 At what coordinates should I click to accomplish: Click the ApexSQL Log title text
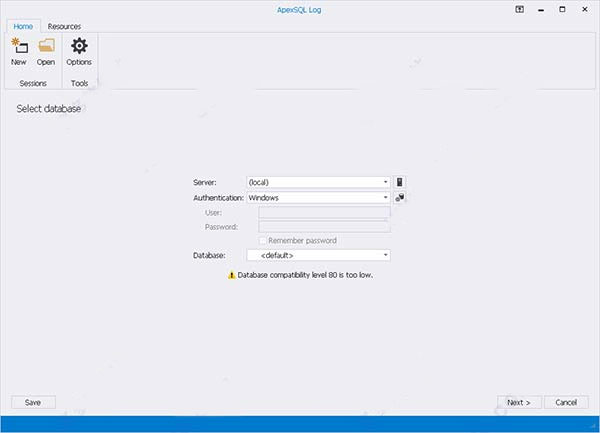tap(299, 10)
